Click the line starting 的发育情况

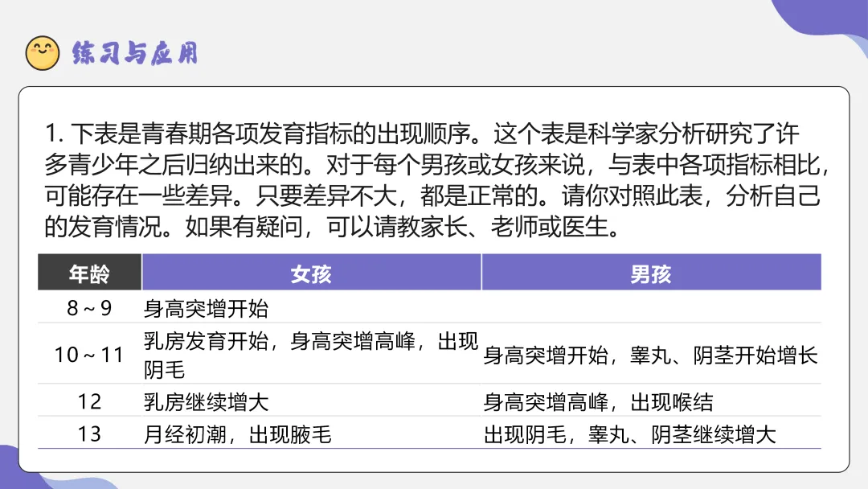pyautogui.click(x=334, y=227)
